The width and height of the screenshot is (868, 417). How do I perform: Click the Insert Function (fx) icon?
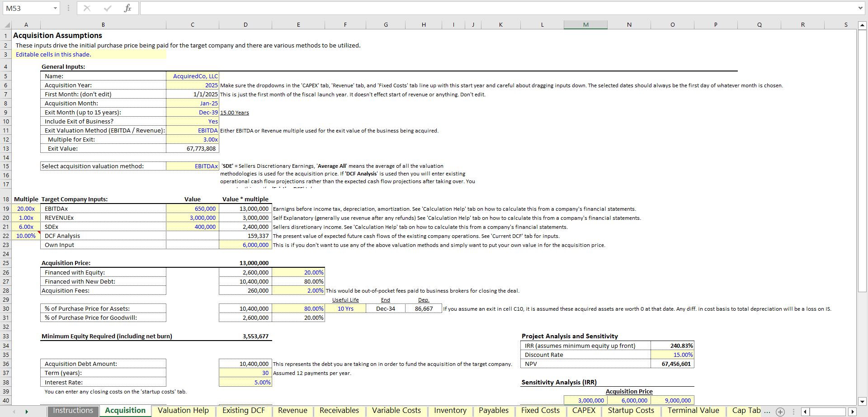[x=129, y=8]
